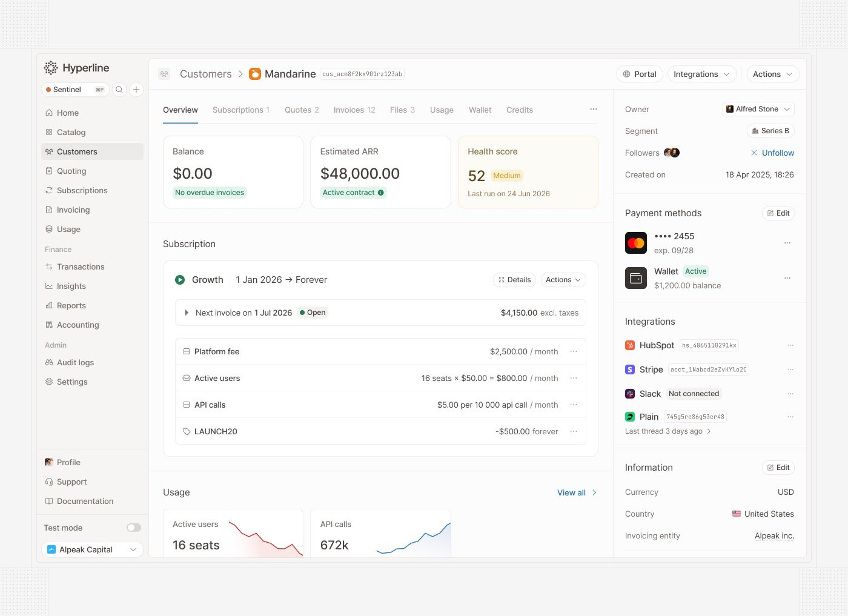Click the Wallet payment method icon

tap(636, 278)
